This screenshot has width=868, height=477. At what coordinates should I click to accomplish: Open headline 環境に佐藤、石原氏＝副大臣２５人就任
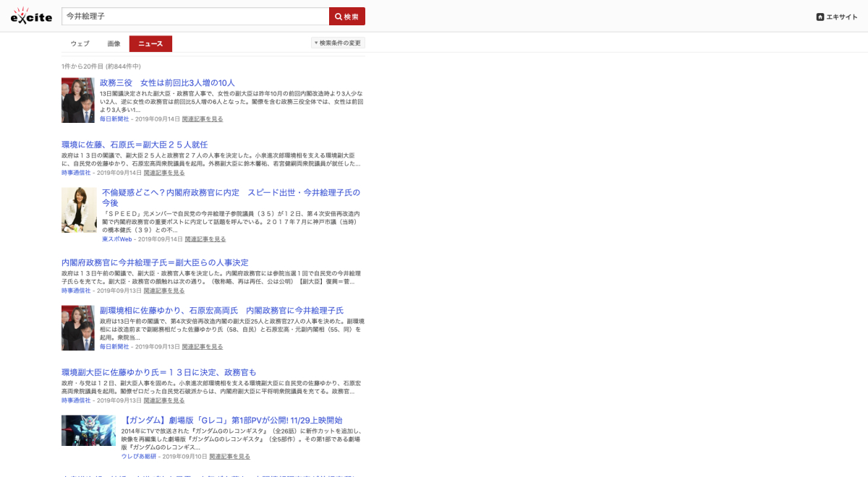point(135,145)
